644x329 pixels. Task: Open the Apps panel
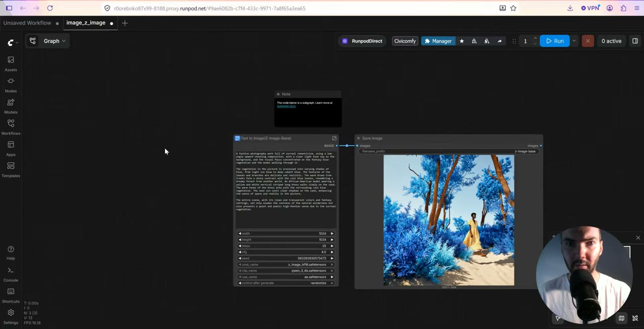coord(11,148)
